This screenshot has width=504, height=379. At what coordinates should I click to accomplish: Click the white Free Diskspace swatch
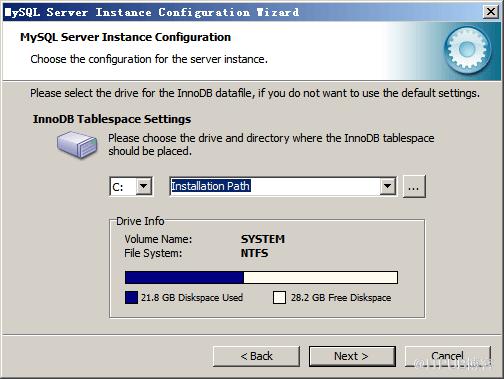pyautogui.click(x=279, y=297)
